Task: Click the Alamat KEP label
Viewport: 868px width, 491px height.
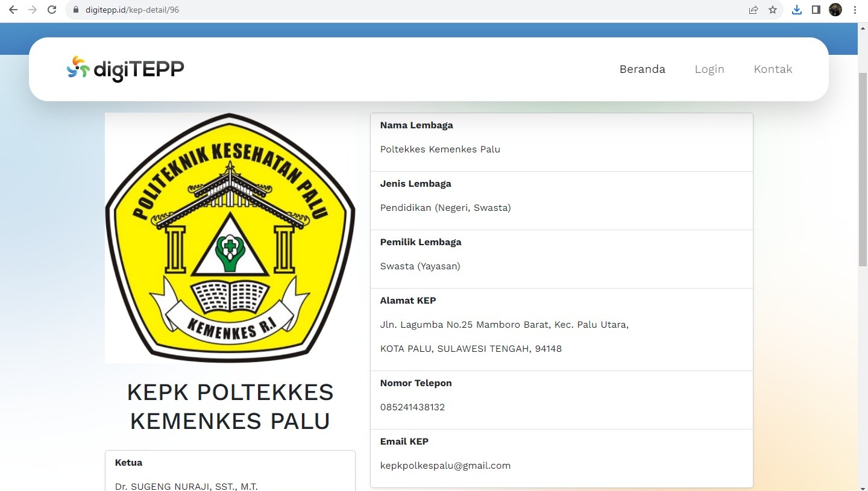Action: tap(408, 301)
